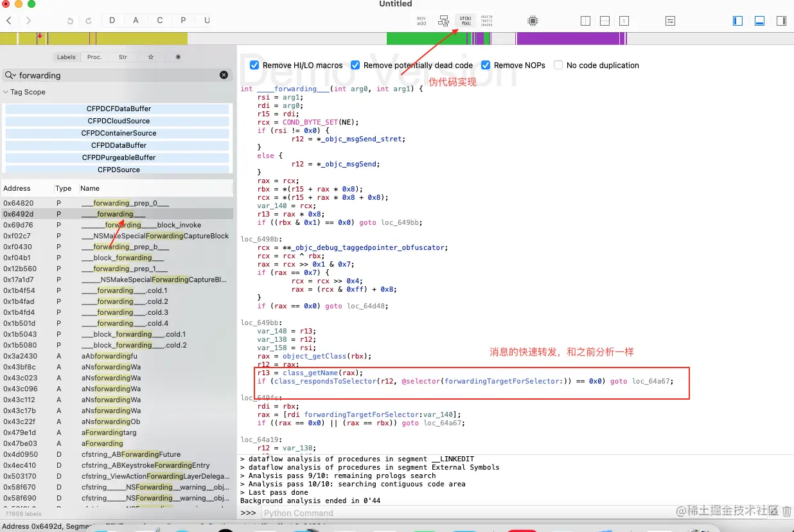Navigate forward with the right chevron

tap(28, 21)
